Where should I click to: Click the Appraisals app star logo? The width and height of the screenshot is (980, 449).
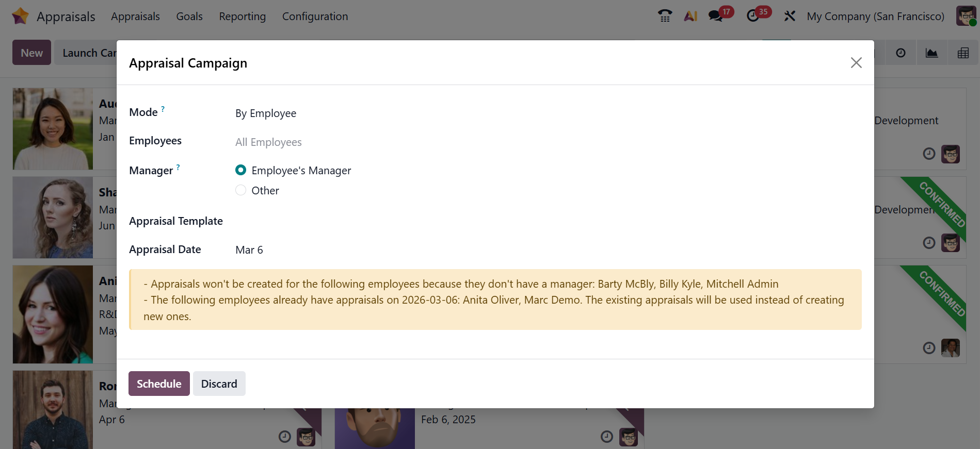20,16
